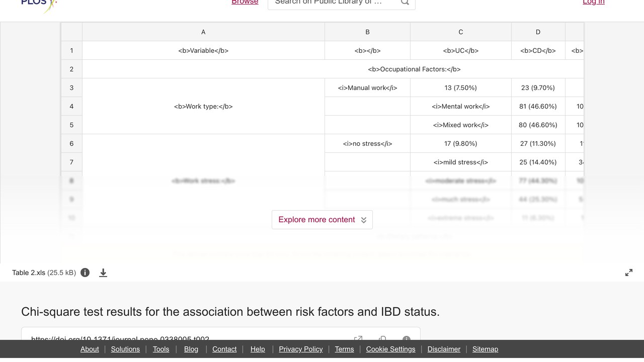
Task: Open file info icon beside Table 2.xls
Action: click(x=85, y=273)
